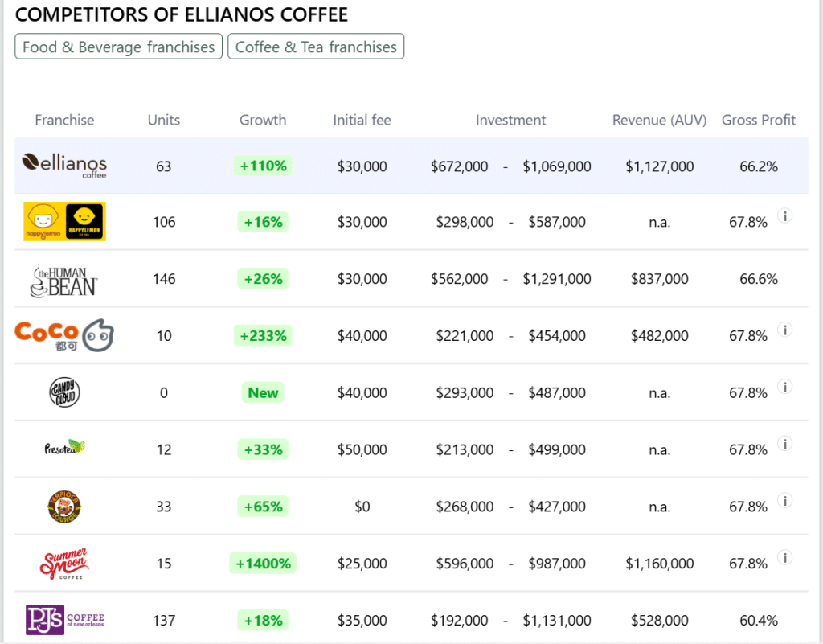The width and height of the screenshot is (823, 644).
Task: Click info icon in the CoCo row
Action: (x=784, y=330)
